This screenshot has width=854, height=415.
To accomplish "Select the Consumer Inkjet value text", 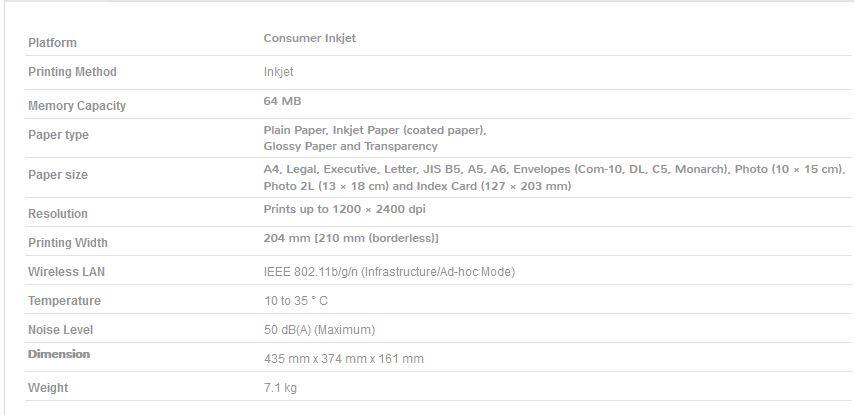I will point(309,38).
